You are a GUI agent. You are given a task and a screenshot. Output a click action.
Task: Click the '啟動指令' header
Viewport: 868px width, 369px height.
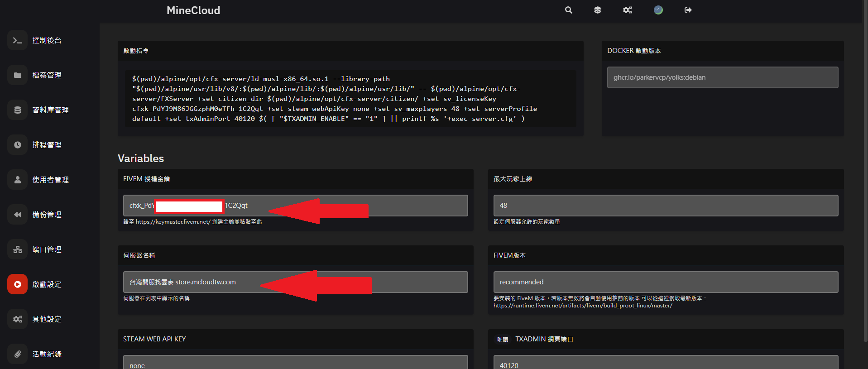[136, 51]
